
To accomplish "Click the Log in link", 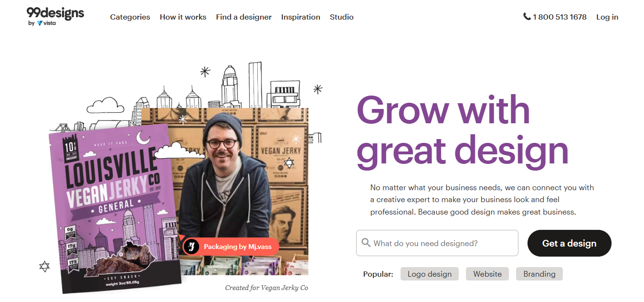I will click(x=607, y=17).
